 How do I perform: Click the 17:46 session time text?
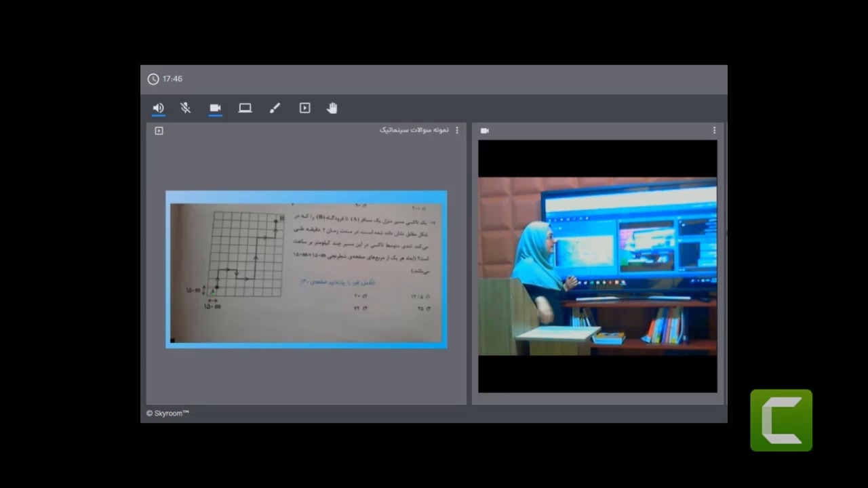[172, 79]
